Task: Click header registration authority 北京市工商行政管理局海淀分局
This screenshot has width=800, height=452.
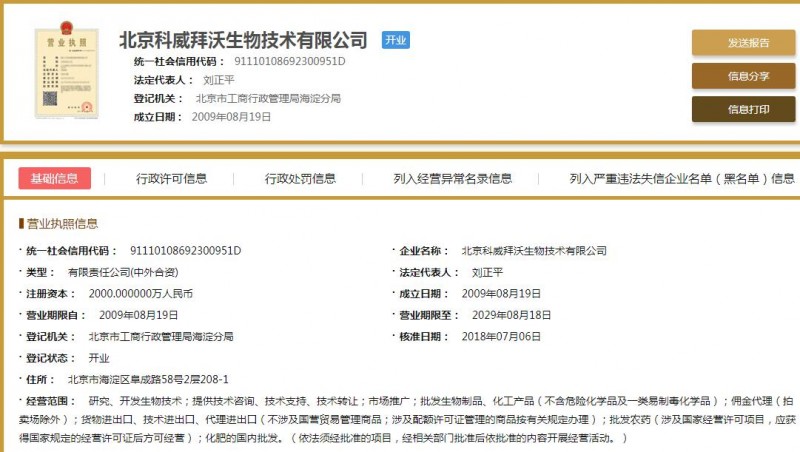Action: pyautogui.click(x=268, y=98)
